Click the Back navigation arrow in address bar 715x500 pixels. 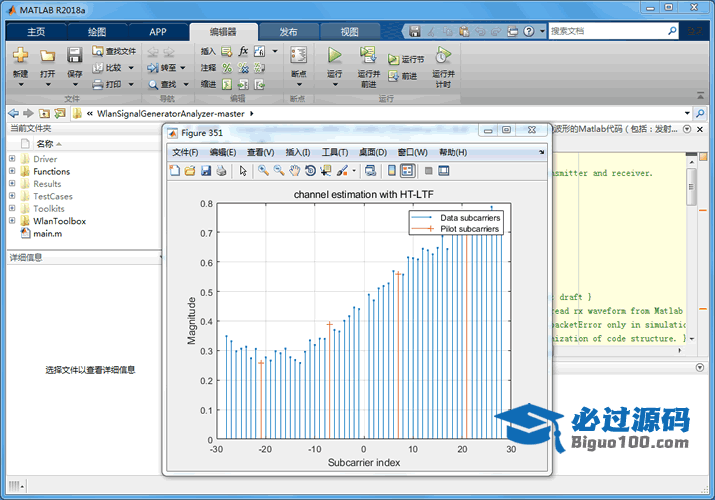(14, 113)
